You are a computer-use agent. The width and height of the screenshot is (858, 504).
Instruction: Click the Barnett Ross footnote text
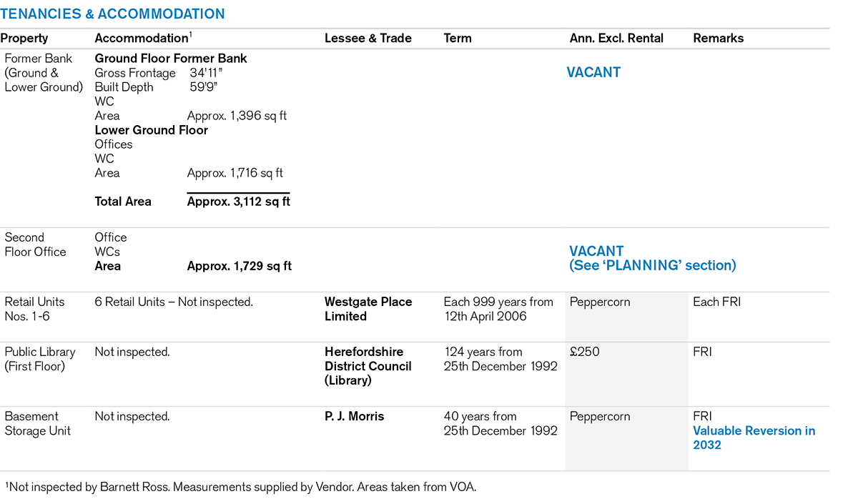pyautogui.click(x=240, y=488)
